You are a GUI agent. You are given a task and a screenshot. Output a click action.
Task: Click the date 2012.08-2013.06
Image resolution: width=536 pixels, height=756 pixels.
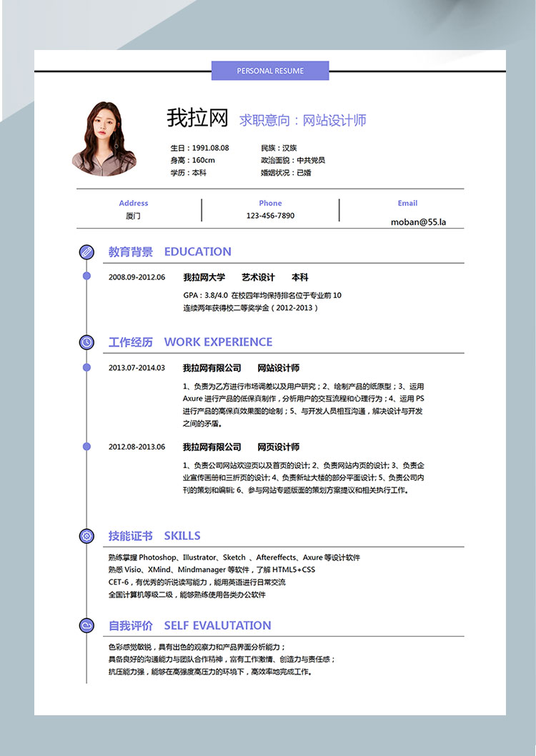137,447
